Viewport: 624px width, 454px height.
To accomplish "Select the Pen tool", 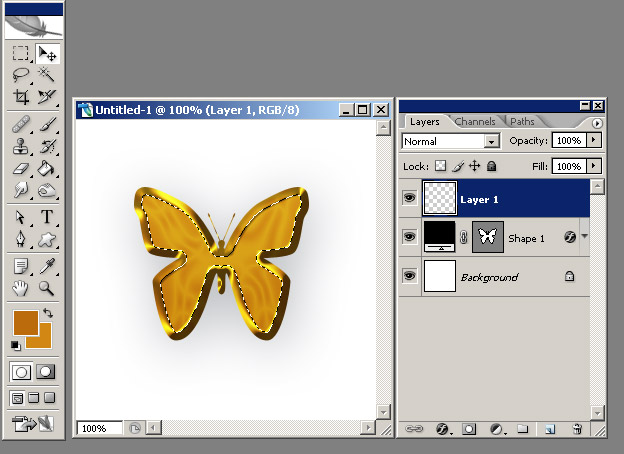I will 20,240.
